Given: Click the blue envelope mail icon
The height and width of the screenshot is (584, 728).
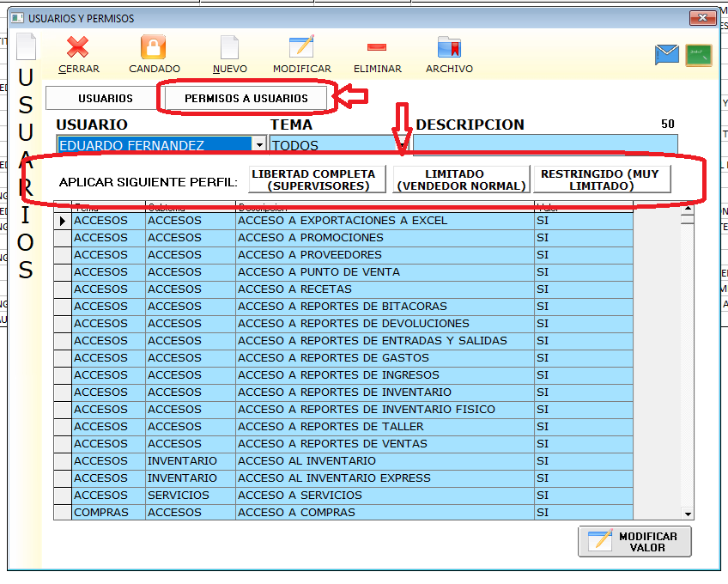Looking at the screenshot, I should click(667, 55).
